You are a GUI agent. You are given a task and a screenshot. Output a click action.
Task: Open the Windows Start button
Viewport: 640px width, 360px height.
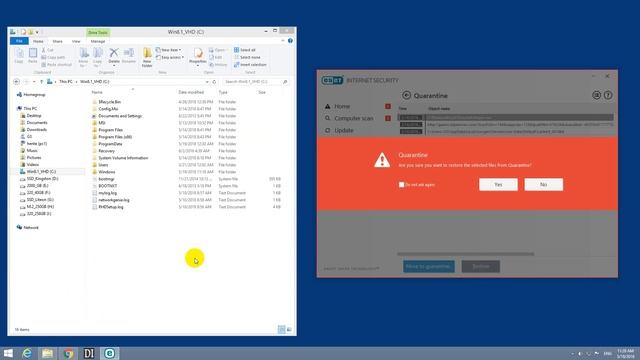click(8, 353)
